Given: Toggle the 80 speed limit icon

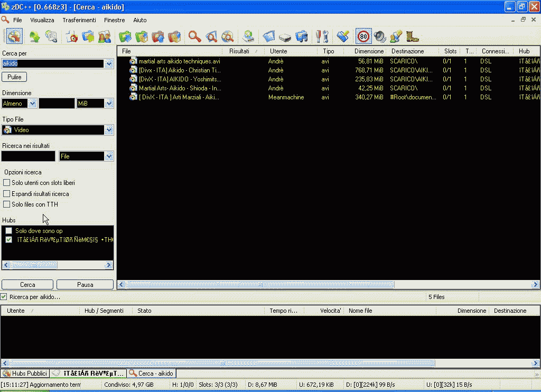Looking at the screenshot, I should click(363, 36).
